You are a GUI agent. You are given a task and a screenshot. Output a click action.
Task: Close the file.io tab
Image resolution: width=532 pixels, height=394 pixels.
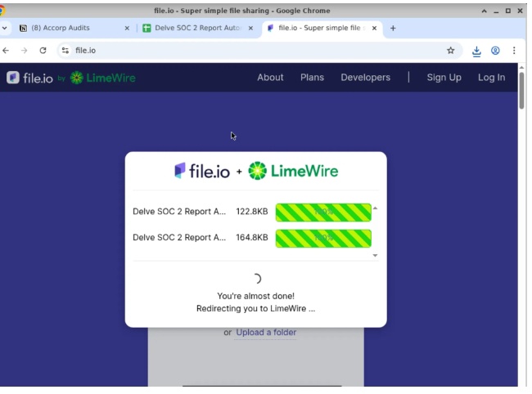pos(374,28)
